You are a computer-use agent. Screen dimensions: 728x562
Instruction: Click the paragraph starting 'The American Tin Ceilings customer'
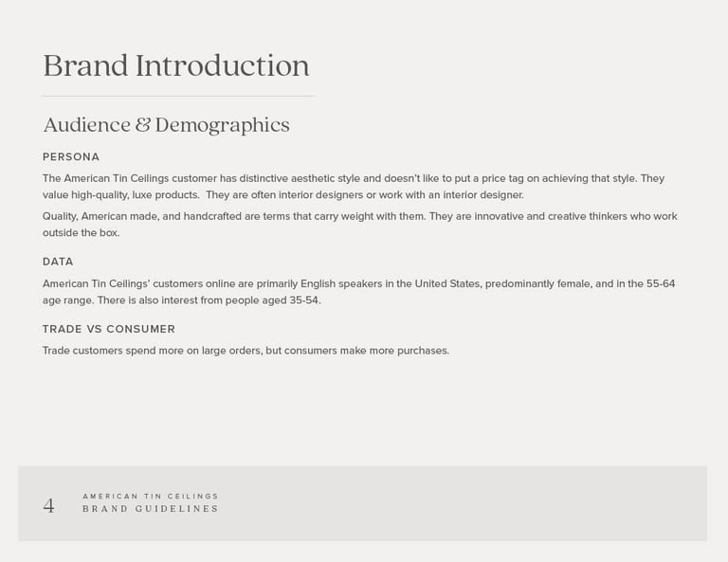point(354,187)
